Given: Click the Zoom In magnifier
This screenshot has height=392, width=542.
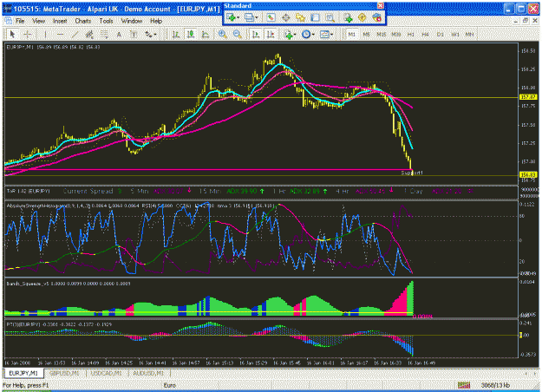Looking at the screenshot, I should (223, 34).
